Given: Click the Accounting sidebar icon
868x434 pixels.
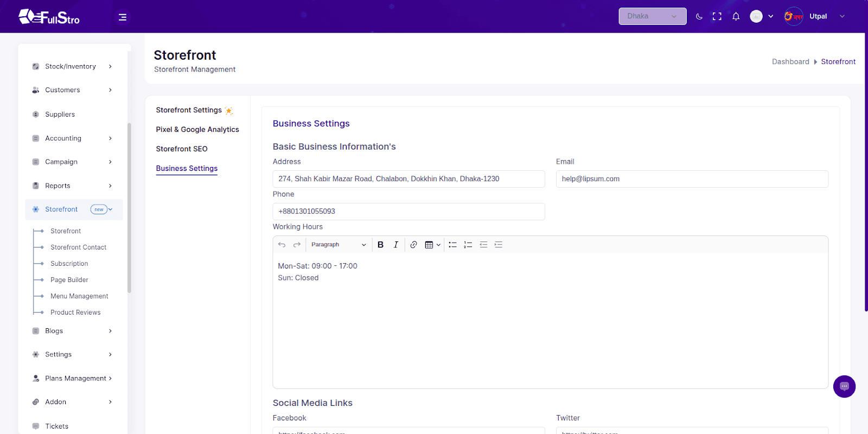Looking at the screenshot, I should tap(36, 138).
